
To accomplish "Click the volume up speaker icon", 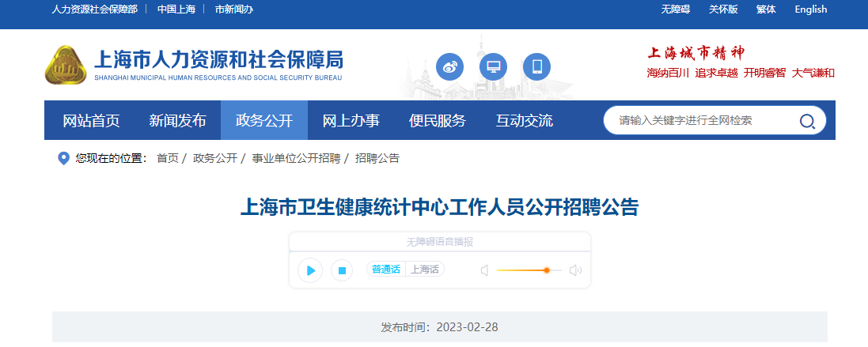I will [x=576, y=270].
